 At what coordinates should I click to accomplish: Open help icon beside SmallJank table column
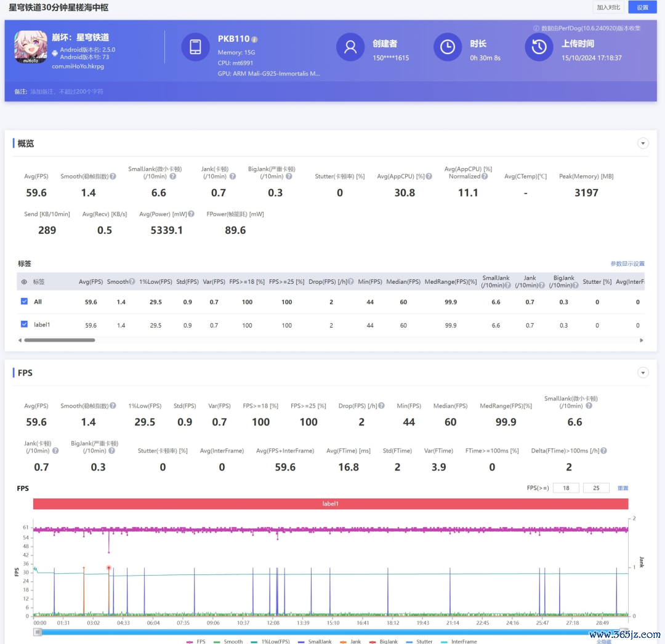point(507,285)
